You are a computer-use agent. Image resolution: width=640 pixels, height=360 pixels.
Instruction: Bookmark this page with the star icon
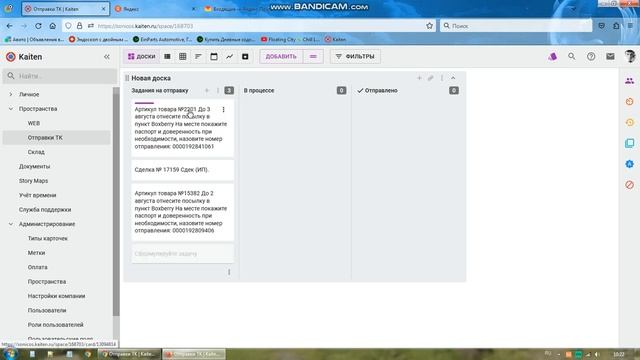pos(429,26)
